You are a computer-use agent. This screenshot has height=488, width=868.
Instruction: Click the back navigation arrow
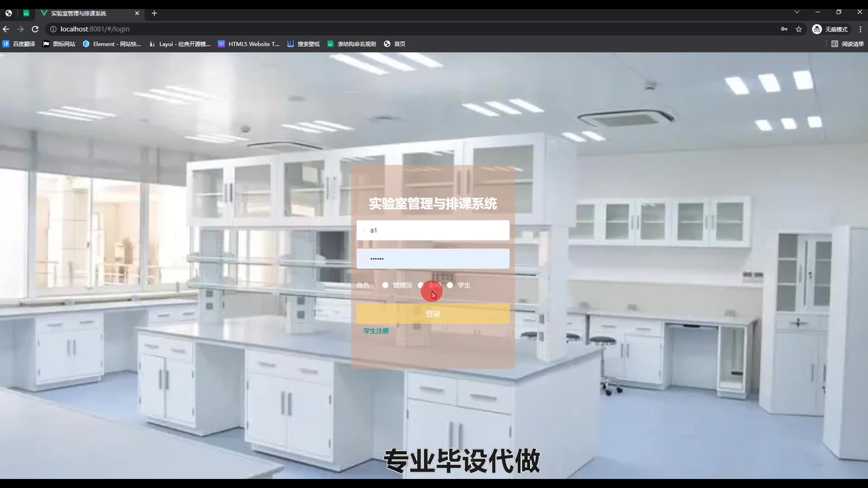coord(6,29)
